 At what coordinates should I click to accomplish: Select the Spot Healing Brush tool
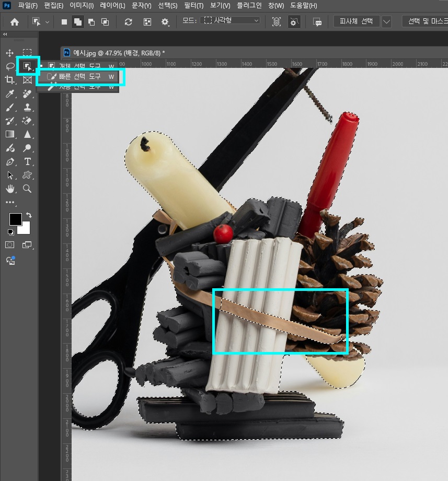click(x=27, y=93)
